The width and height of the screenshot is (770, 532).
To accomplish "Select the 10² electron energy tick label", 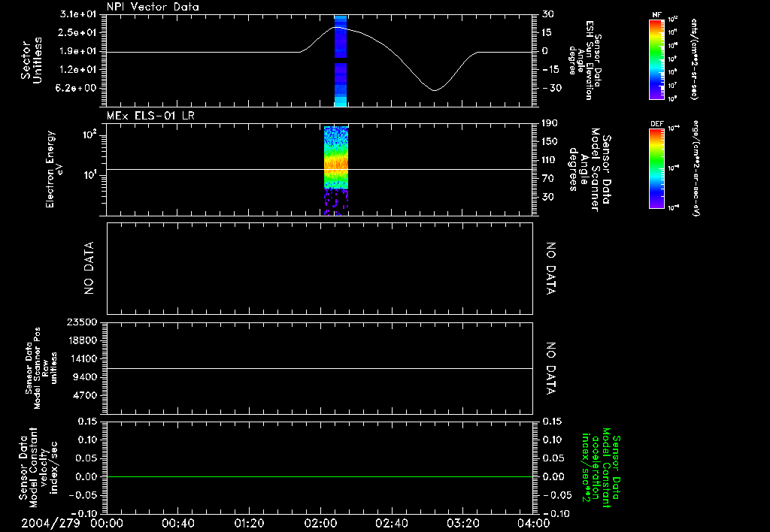I will (89, 135).
